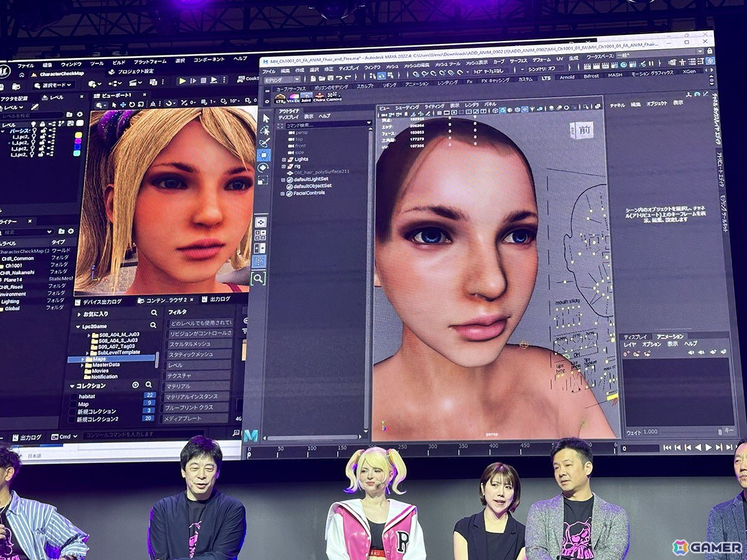Open the Unreal add content dropdown icon
This screenshot has width=747, height=560.
[95, 83]
